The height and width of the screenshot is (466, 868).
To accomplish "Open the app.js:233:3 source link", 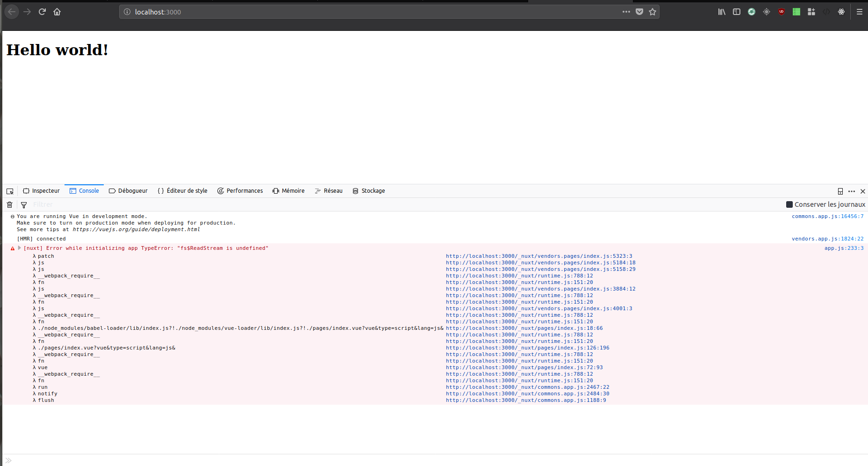I will pyautogui.click(x=844, y=248).
